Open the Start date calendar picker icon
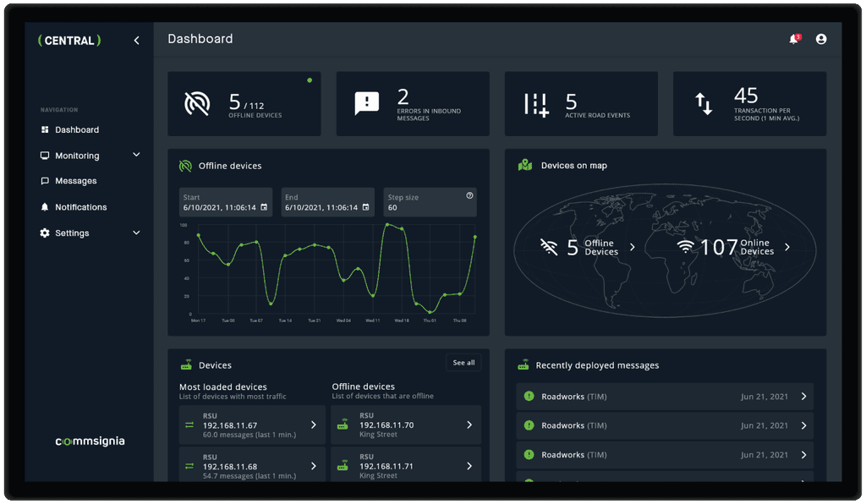Screen dimensions: 866x504 (x=264, y=207)
